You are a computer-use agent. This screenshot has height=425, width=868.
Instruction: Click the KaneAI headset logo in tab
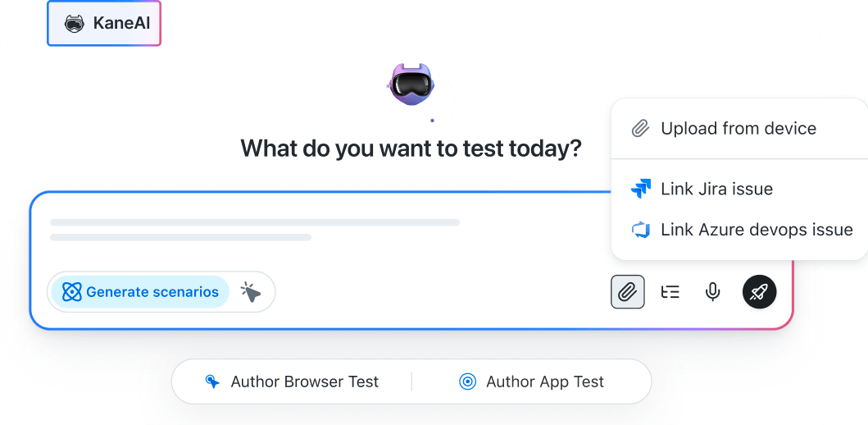pos(75,24)
